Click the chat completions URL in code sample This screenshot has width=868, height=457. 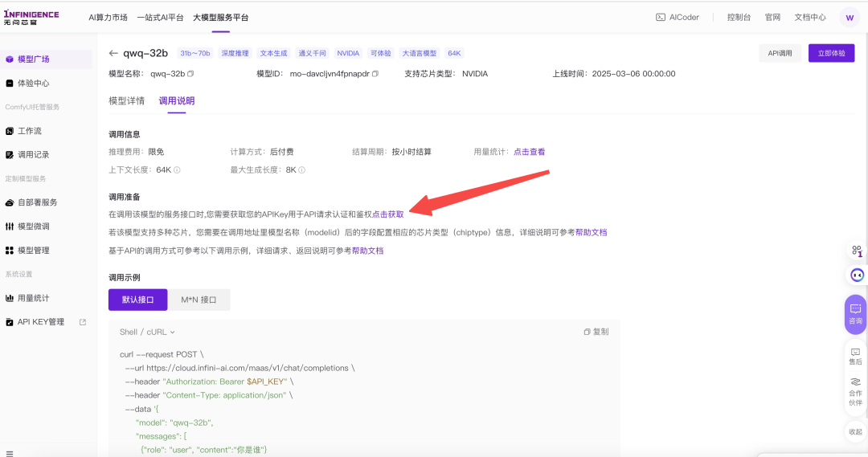pyautogui.click(x=248, y=368)
